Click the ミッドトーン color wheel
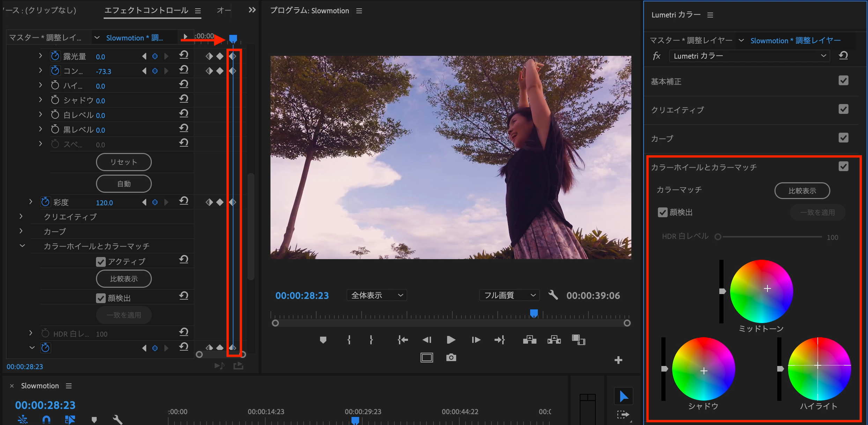 pyautogui.click(x=761, y=291)
